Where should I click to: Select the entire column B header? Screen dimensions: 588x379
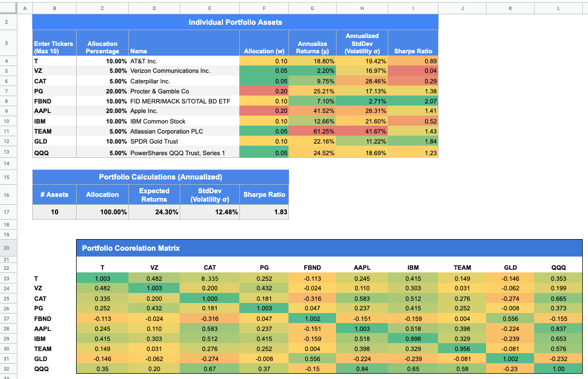tap(54, 8)
